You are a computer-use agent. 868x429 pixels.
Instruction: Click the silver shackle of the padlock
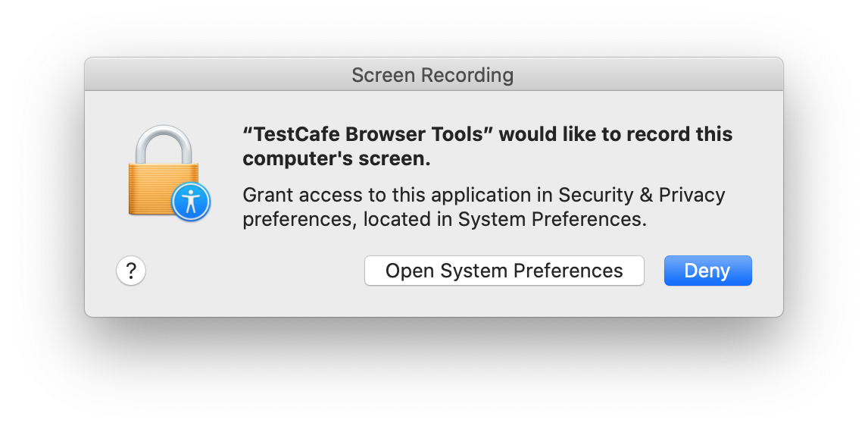click(165, 144)
